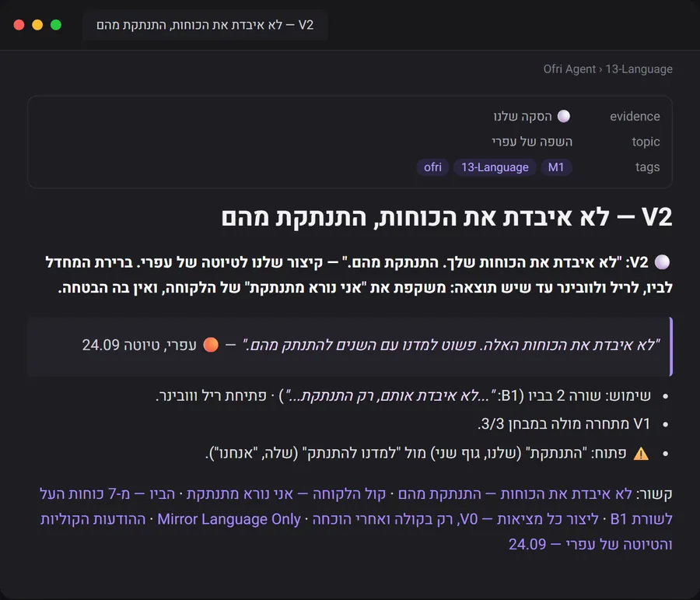This screenshot has height=600, width=700.
Task: Click the bold summary paragraph starting 'V2:'
Action: coord(359,275)
